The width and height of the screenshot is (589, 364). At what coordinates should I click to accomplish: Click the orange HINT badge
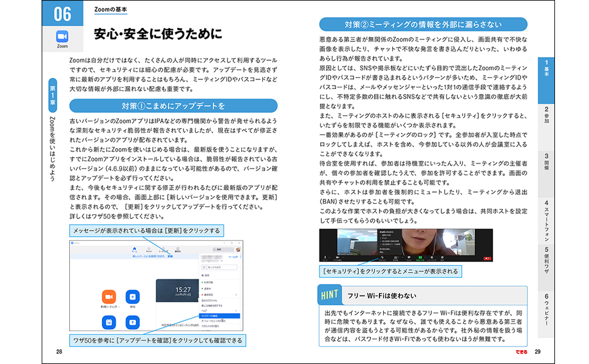pos(330,295)
